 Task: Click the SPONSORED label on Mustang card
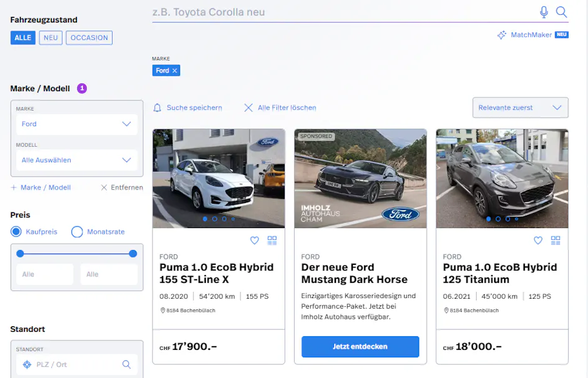[x=316, y=136]
